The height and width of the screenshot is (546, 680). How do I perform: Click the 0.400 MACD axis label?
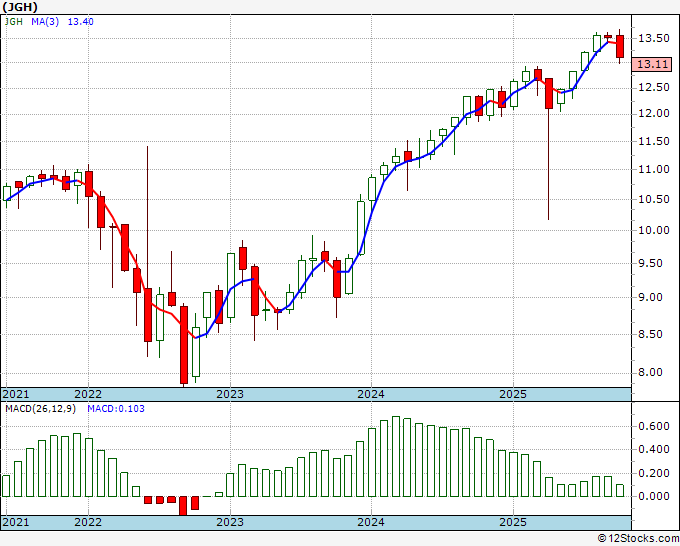coord(654,450)
